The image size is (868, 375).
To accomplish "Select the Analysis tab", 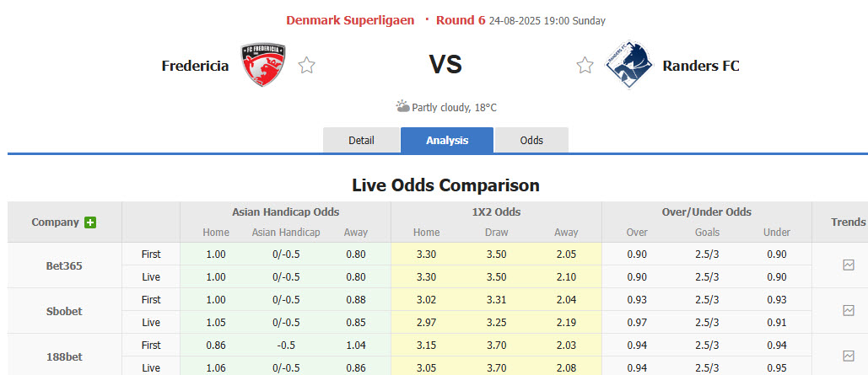I will click(x=447, y=140).
